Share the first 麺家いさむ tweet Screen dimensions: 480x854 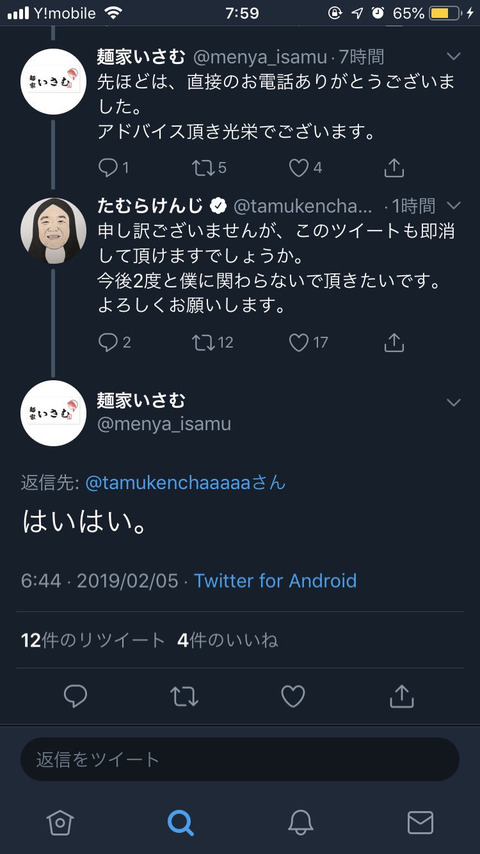point(394,168)
